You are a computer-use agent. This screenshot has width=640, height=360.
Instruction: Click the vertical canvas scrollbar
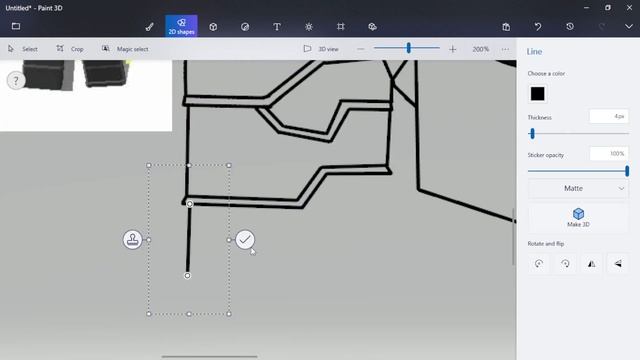pyautogui.click(x=513, y=237)
